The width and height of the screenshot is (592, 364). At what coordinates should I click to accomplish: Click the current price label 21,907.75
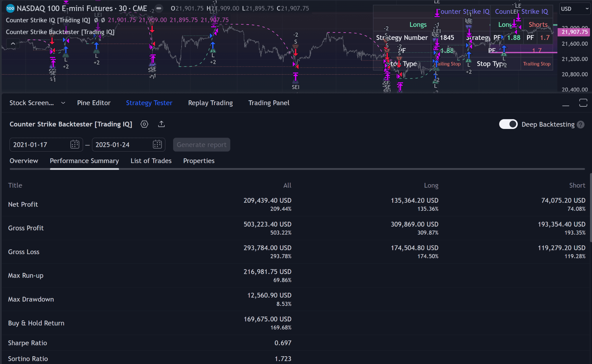[574, 32]
